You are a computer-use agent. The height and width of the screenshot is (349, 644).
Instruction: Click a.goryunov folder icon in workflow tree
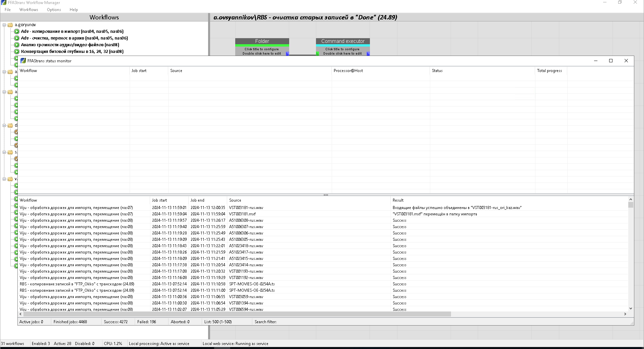tap(10, 25)
